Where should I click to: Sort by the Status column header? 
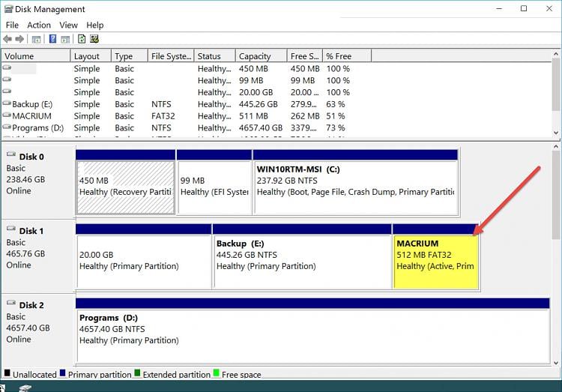coord(215,56)
